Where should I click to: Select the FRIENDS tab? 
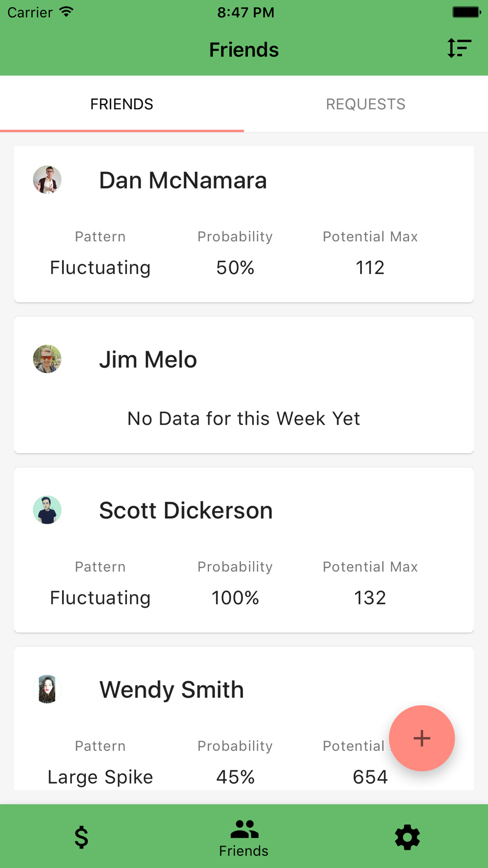click(122, 104)
